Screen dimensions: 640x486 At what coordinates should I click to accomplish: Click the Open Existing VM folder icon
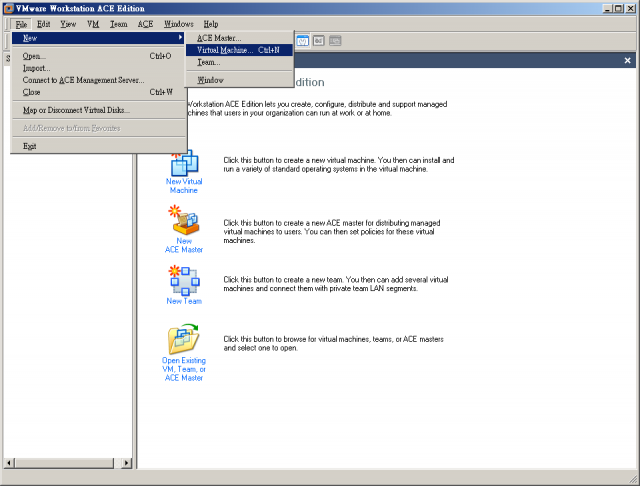[184, 339]
